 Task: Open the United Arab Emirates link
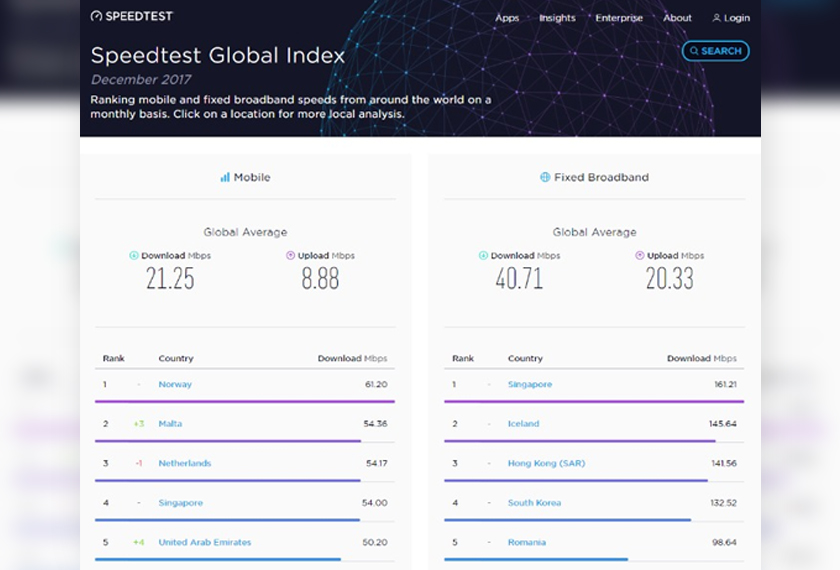pos(205,542)
